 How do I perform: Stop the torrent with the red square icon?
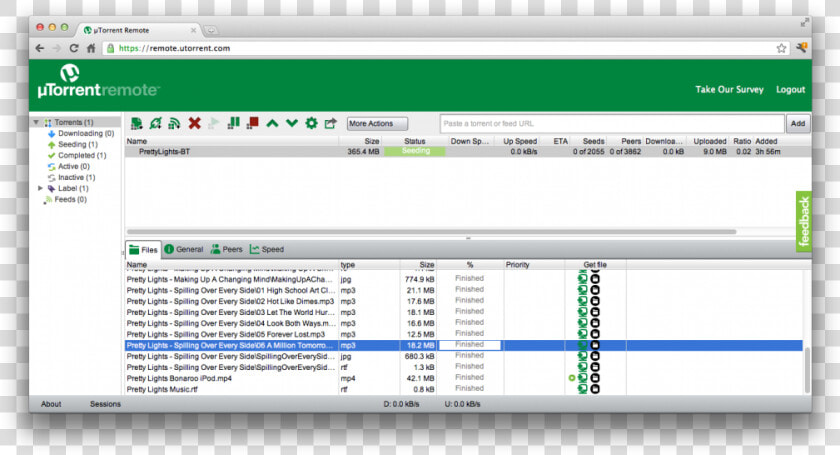click(x=253, y=123)
